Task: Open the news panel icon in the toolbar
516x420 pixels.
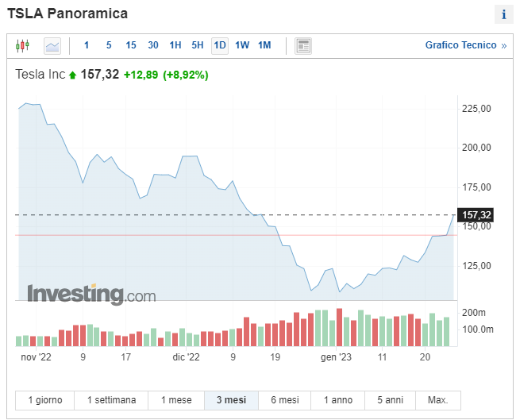Action: pyautogui.click(x=302, y=45)
